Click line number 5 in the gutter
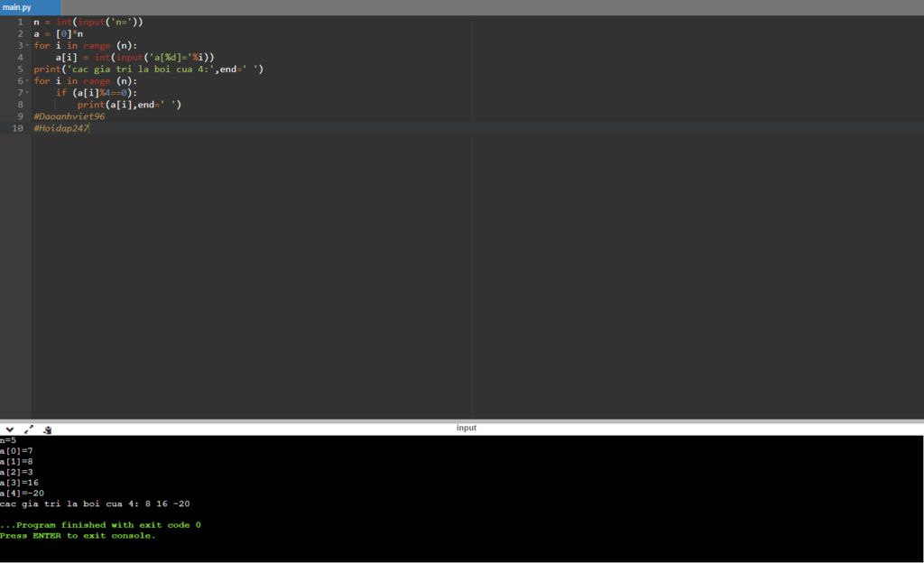The image size is (924, 563). 19,69
